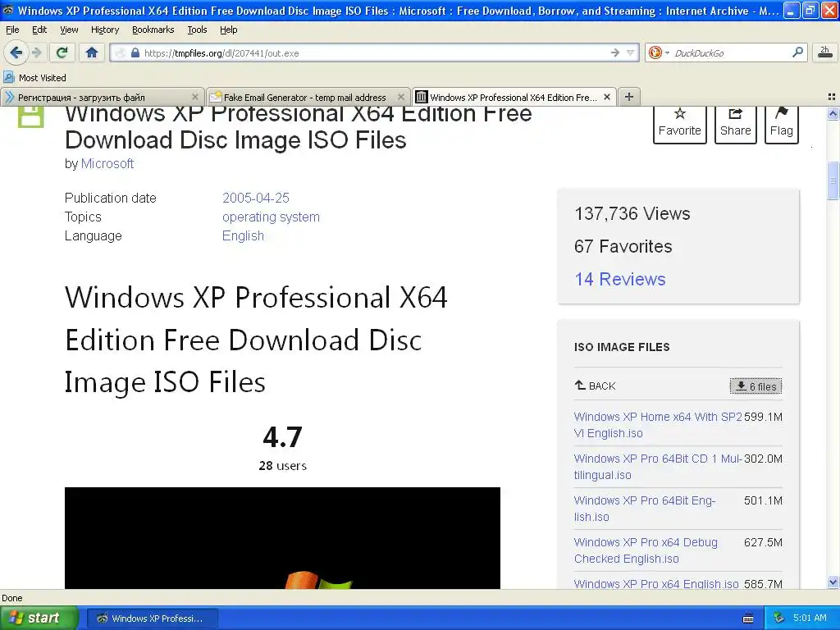Select the Windows XP Professional X64 tab
840x630 pixels.
pos(513,97)
